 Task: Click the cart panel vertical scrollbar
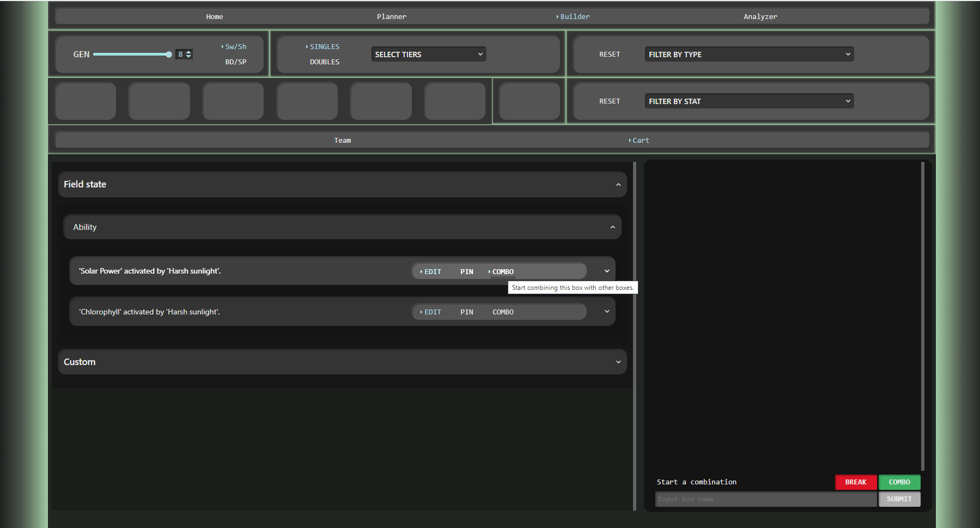[x=922, y=316]
